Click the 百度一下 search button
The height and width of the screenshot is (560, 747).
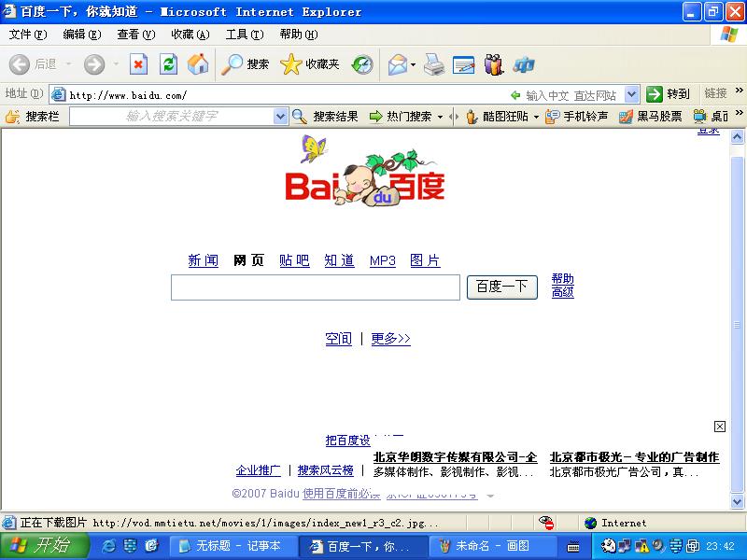(502, 287)
